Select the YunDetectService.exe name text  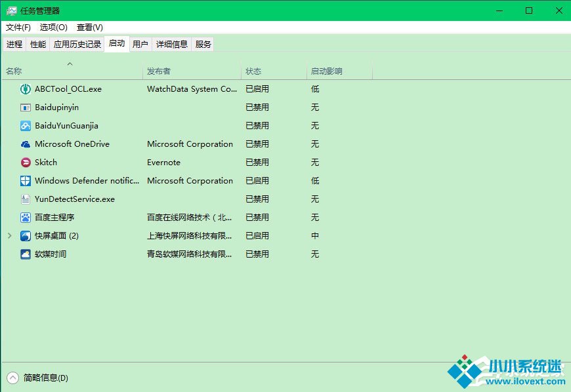(x=75, y=199)
